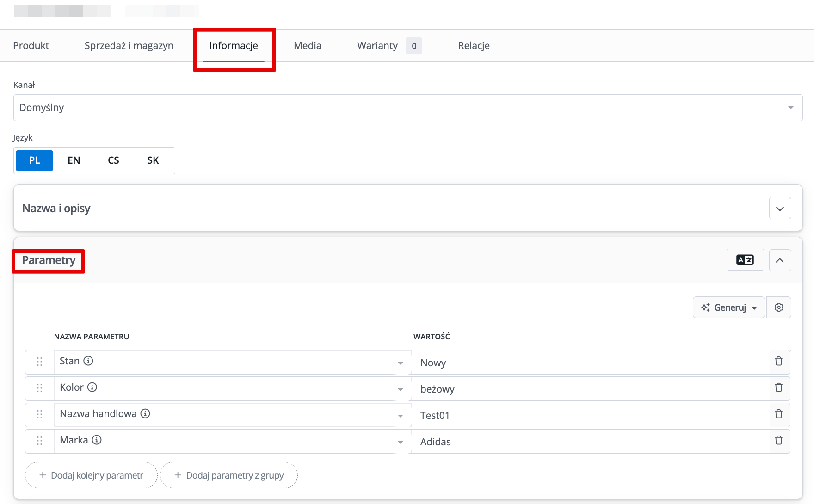Collapse the Parametry section
This screenshot has height=504, width=814.
point(780,260)
